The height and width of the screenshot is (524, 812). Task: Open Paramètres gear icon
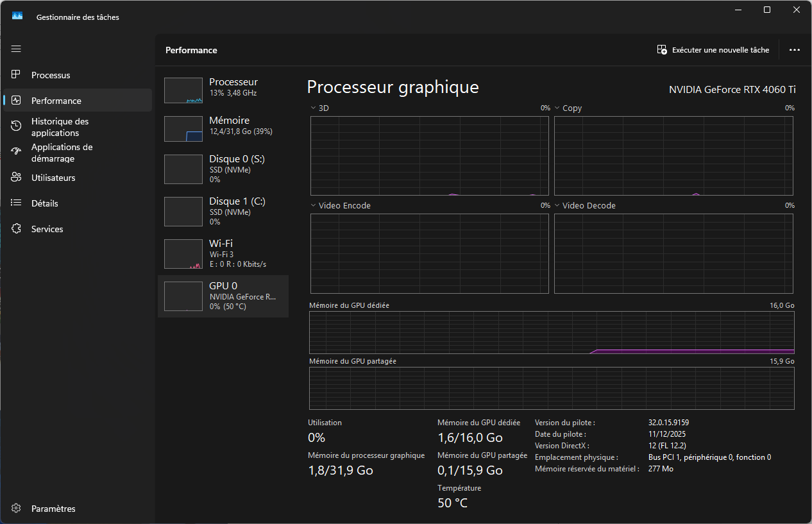pos(17,509)
